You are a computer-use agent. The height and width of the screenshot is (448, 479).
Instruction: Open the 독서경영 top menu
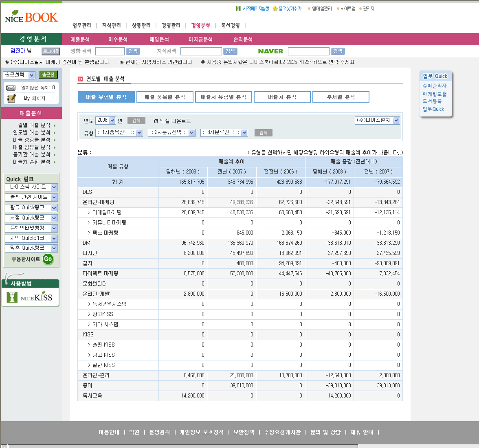coord(230,26)
